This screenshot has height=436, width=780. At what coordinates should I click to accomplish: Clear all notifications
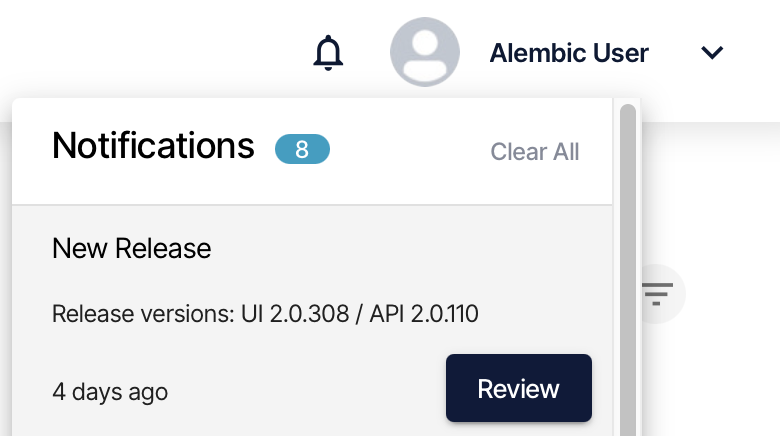(535, 151)
